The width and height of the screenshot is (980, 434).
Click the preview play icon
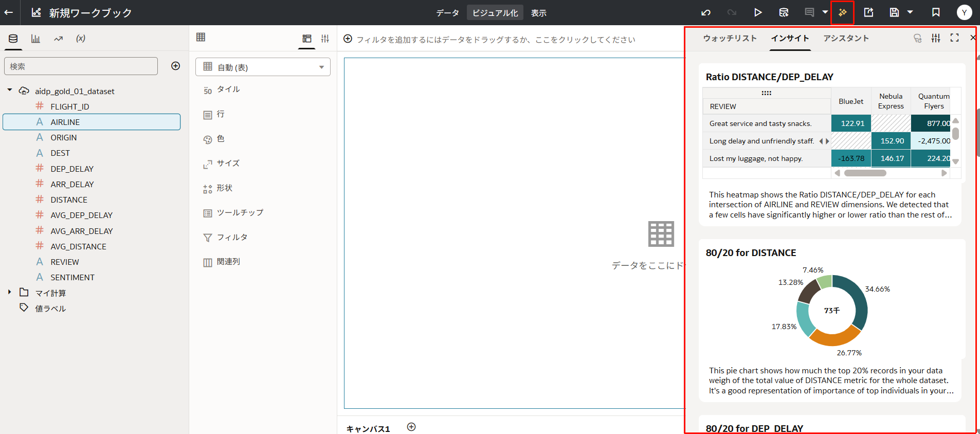[x=758, y=12]
